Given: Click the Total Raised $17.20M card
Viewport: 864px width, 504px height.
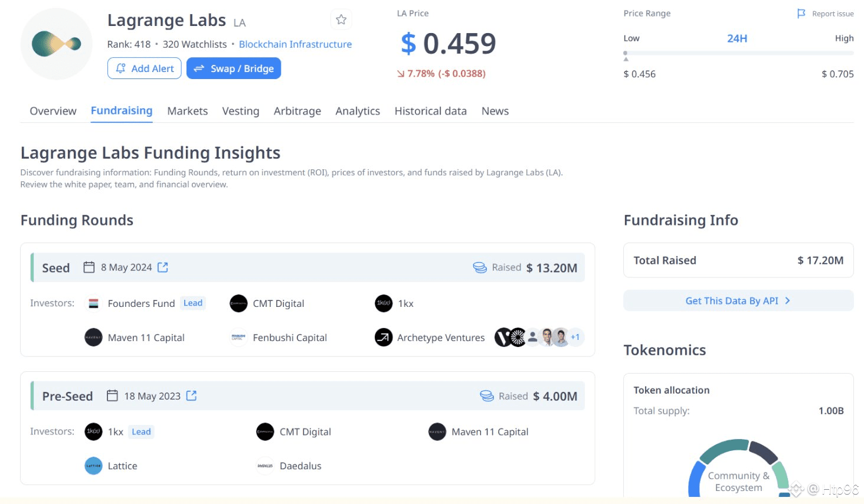Looking at the screenshot, I should point(738,260).
